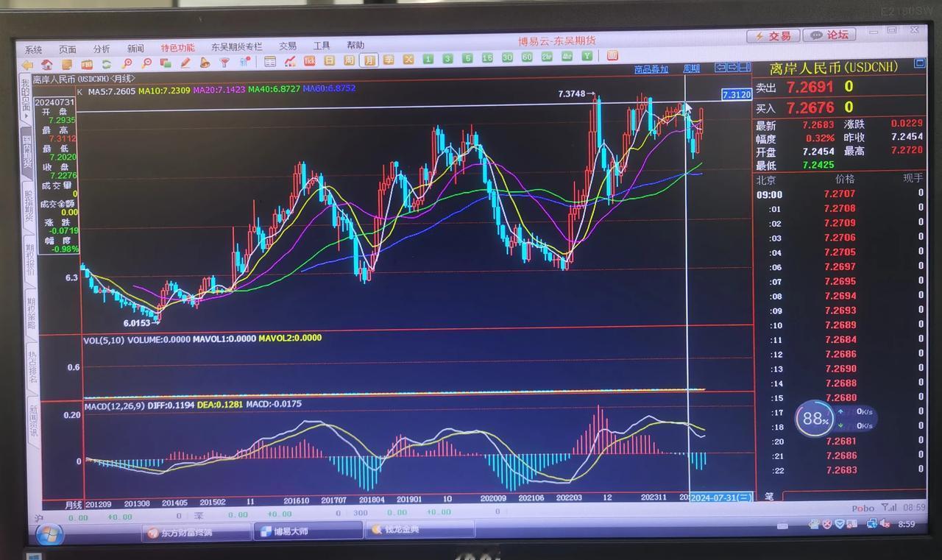This screenshot has width=942, height=560.
Task: Open the 工具 menu
Action: tap(322, 46)
